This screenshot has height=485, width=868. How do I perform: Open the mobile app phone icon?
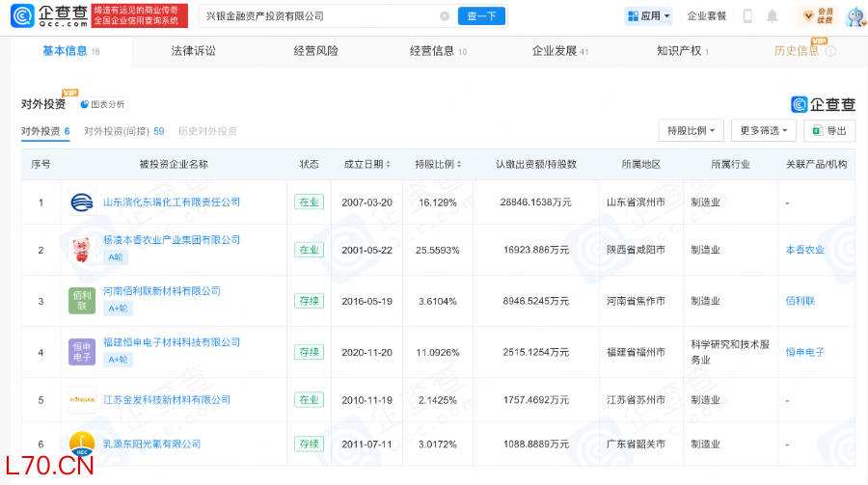coord(747,16)
